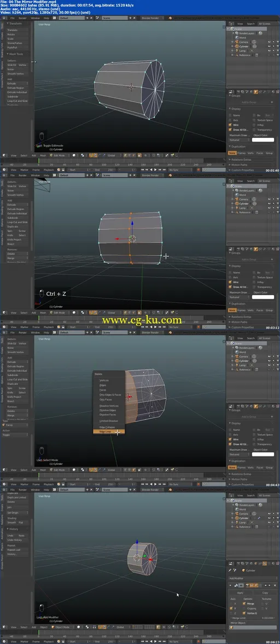
Task: Click the Shrink/Fatten button
Action: [x=17, y=43]
